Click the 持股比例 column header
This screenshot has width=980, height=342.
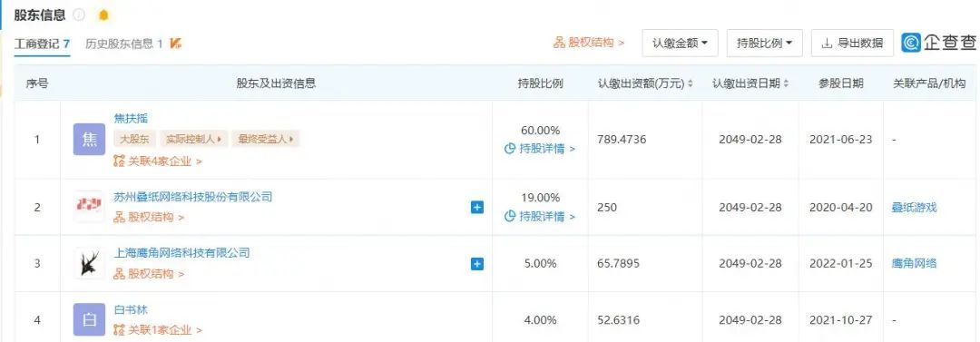click(x=540, y=83)
